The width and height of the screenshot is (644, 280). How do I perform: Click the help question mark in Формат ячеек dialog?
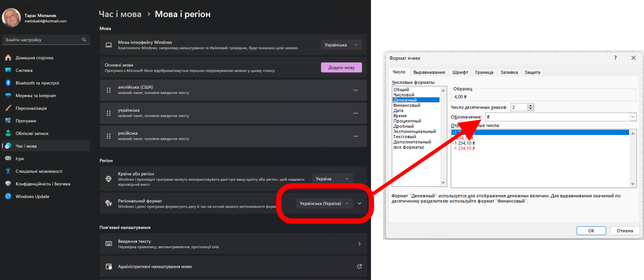[x=615, y=58]
